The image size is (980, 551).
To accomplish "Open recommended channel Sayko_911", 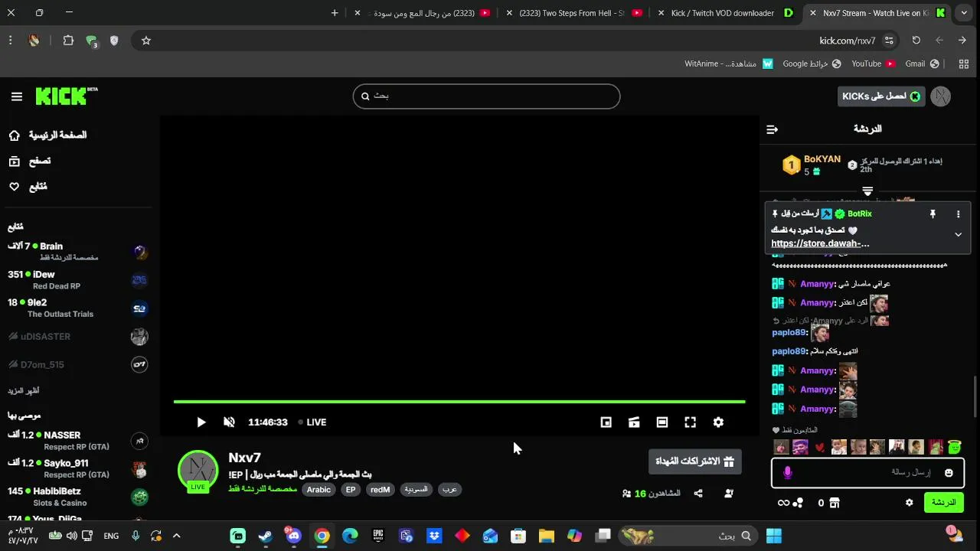I will (x=77, y=468).
